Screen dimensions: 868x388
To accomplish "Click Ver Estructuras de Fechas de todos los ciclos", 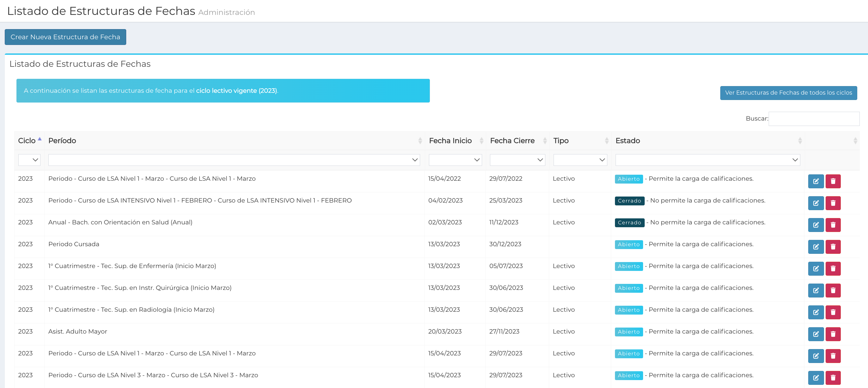I will tap(788, 93).
